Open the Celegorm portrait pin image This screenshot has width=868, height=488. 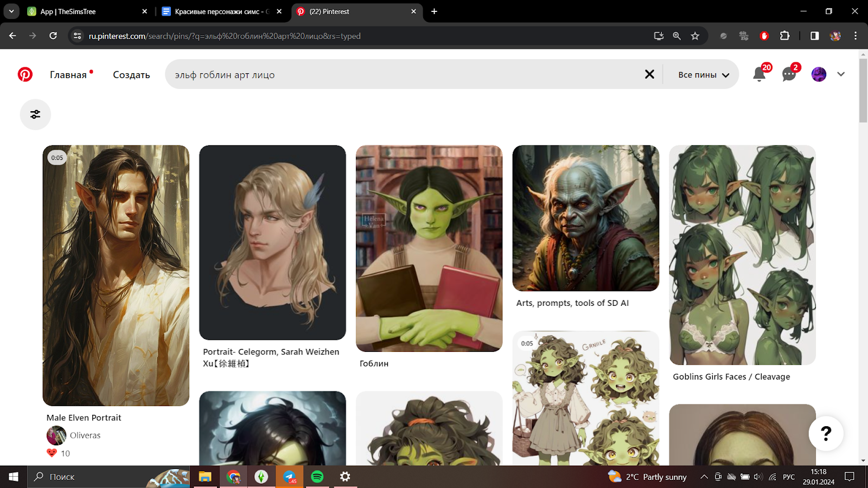coord(272,242)
